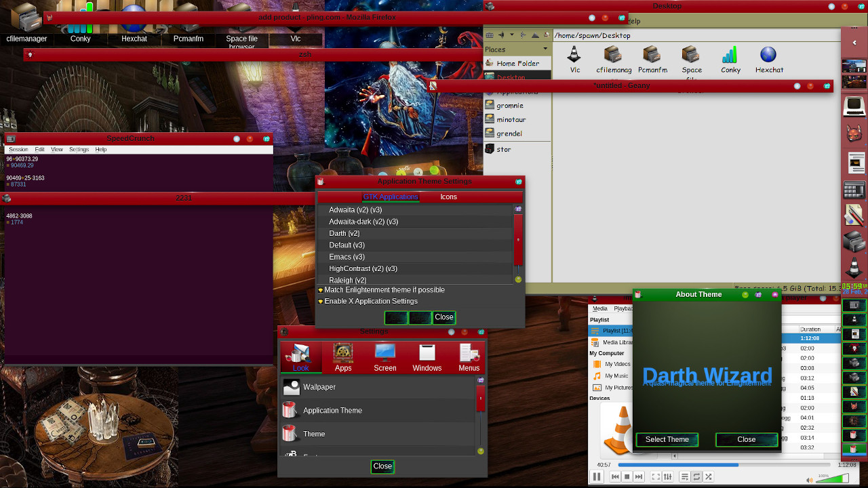Open Edit menu in SpeedCrunch
The width and height of the screenshot is (868, 488).
pyautogui.click(x=39, y=150)
